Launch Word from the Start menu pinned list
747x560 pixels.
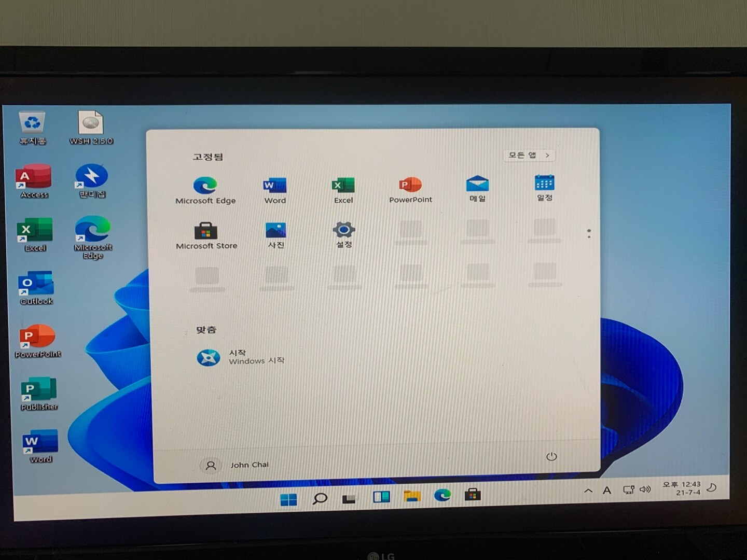[x=275, y=190]
